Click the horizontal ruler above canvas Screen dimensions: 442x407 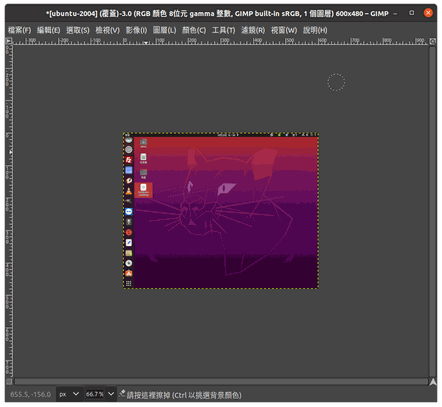pos(221,41)
